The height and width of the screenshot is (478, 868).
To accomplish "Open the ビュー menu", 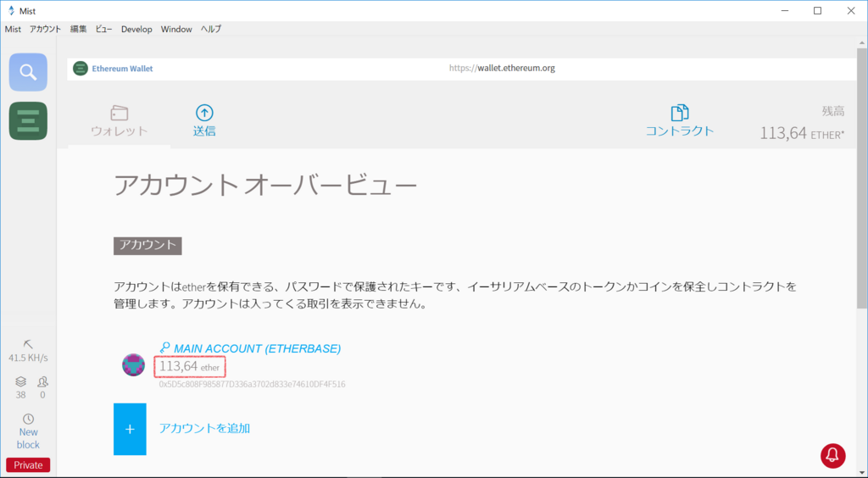I will [x=103, y=30].
